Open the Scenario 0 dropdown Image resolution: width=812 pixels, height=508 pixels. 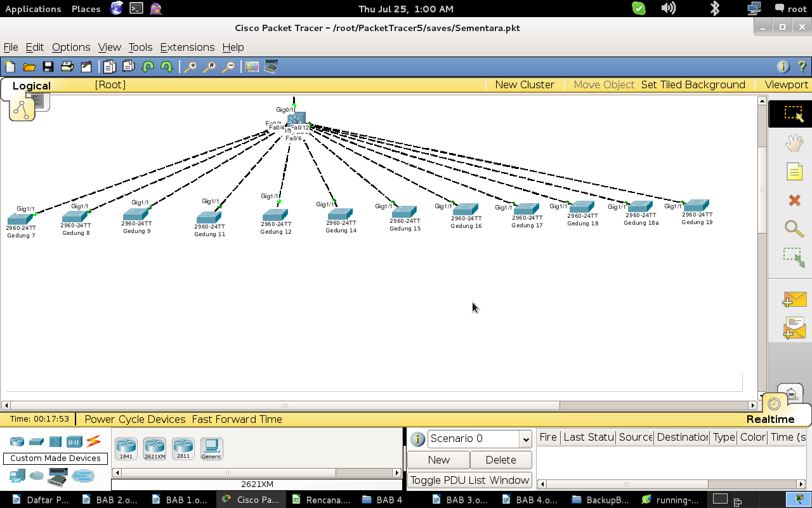click(480, 439)
